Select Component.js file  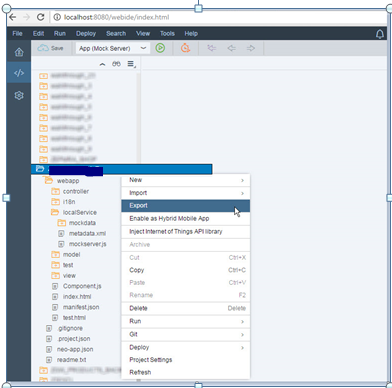(82, 286)
